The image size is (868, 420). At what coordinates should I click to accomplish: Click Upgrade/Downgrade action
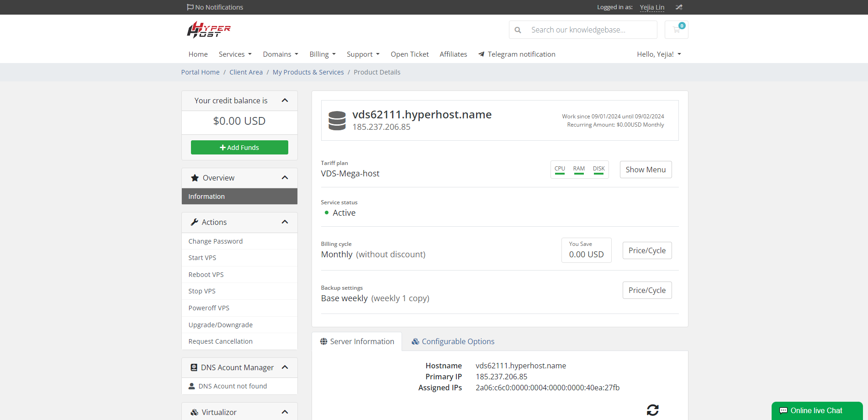coord(239,325)
